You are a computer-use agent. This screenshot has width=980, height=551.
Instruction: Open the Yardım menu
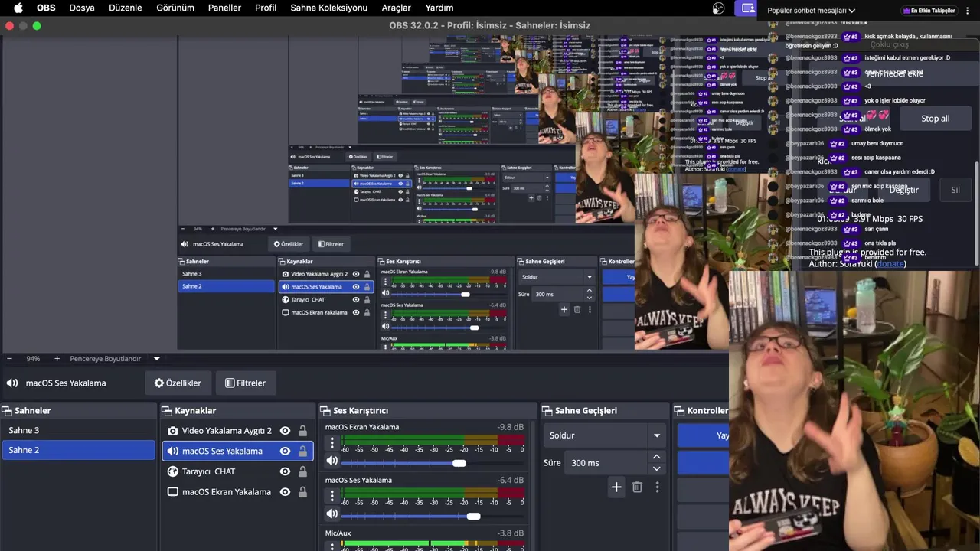439,8
